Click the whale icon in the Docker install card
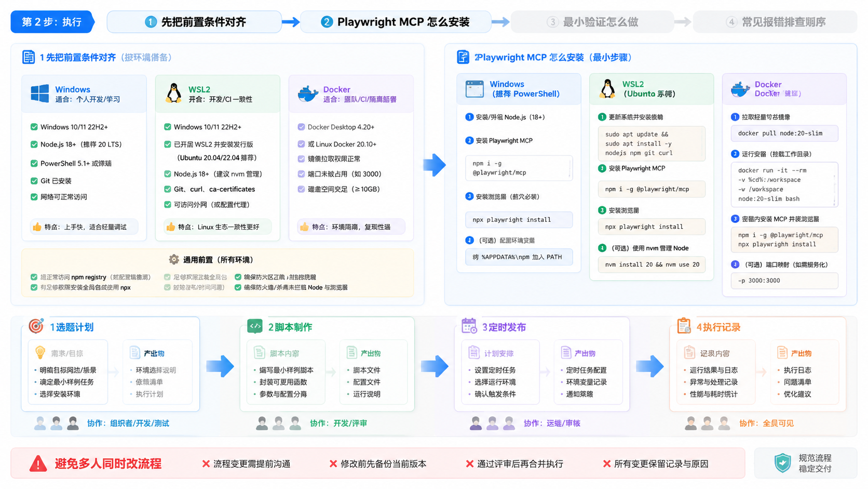The width and height of the screenshot is (868, 489). (740, 89)
